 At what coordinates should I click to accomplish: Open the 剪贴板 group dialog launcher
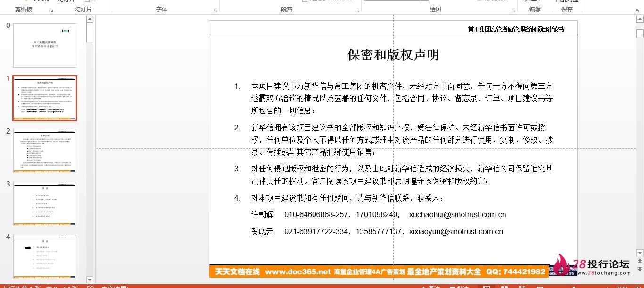pos(50,10)
